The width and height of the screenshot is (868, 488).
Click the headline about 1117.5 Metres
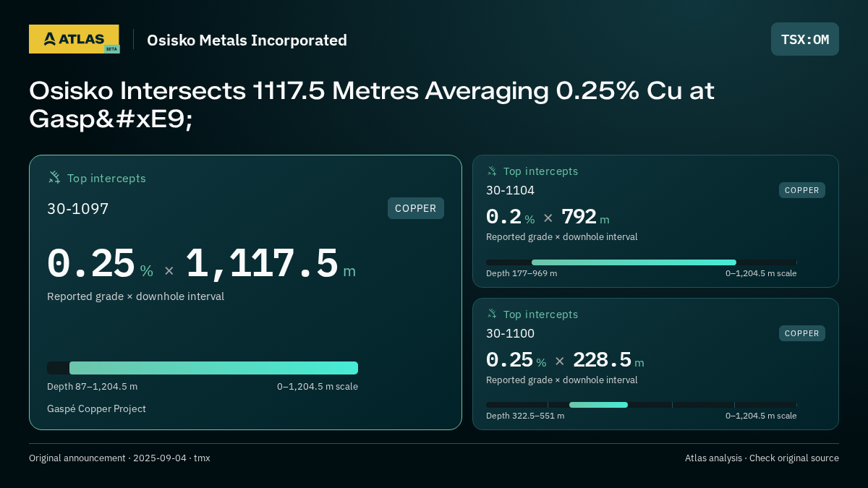pyautogui.click(x=372, y=105)
